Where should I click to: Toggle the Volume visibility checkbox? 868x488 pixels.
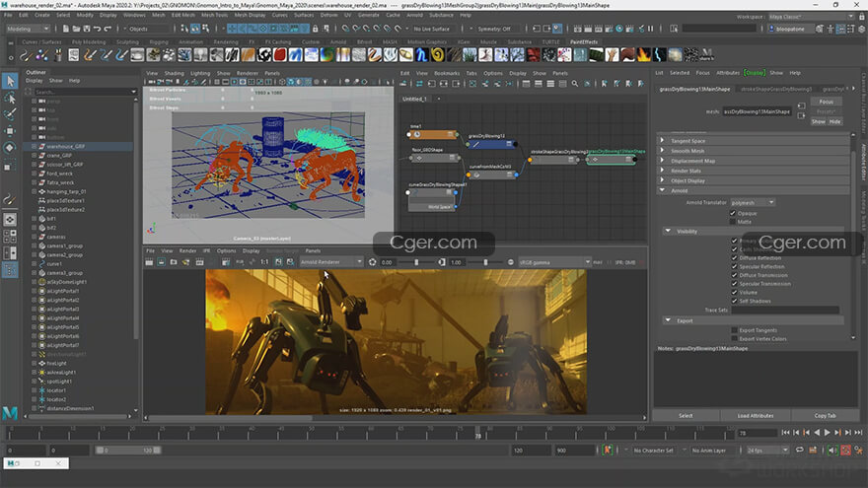735,292
